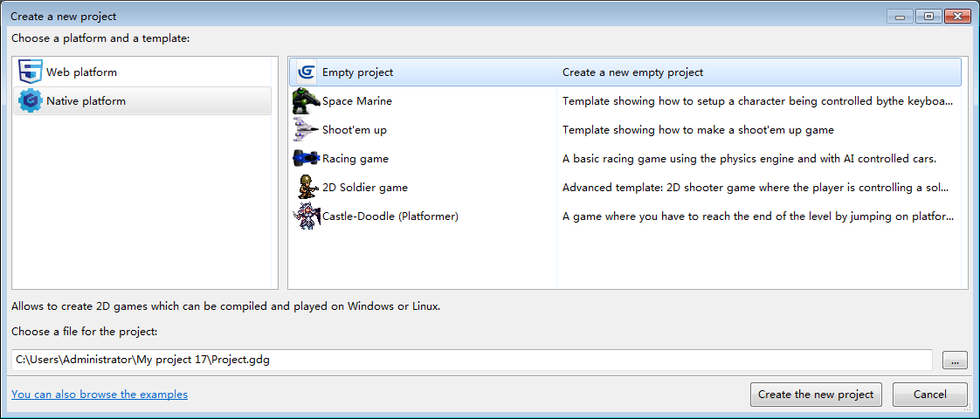Open file browser with ellipsis button
The height and width of the screenshot is (419, 980).
(955, 360)
